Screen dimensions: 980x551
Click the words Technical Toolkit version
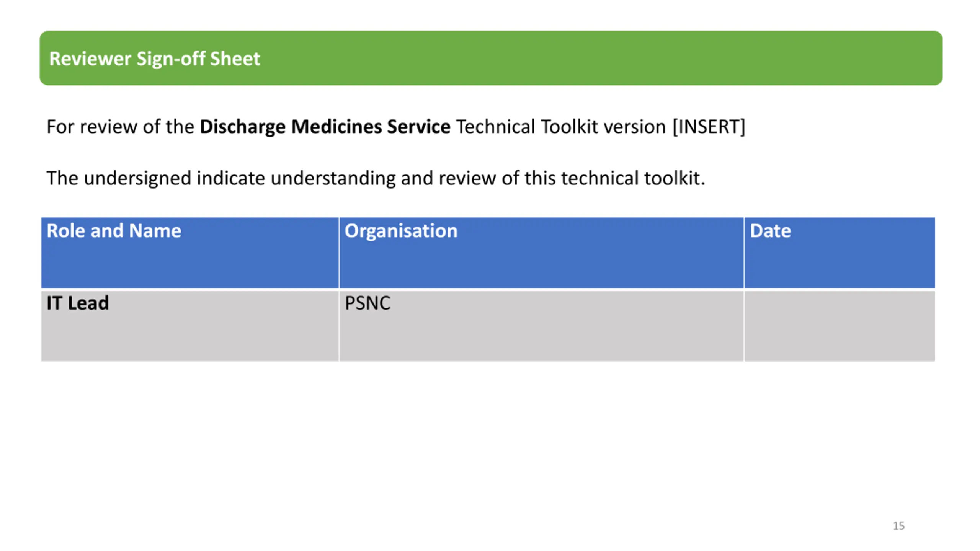[561, 127]
